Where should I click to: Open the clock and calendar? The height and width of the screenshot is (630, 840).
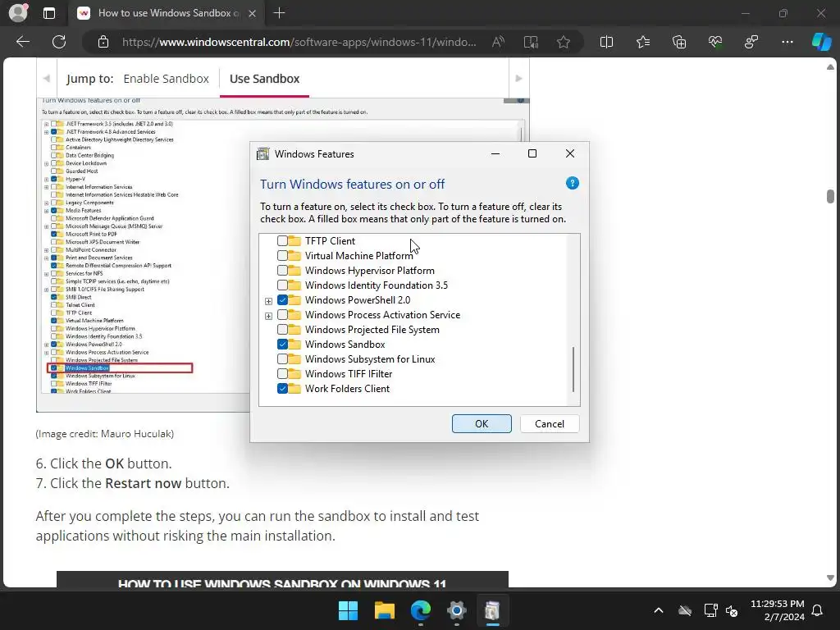(x=778, y=610)
